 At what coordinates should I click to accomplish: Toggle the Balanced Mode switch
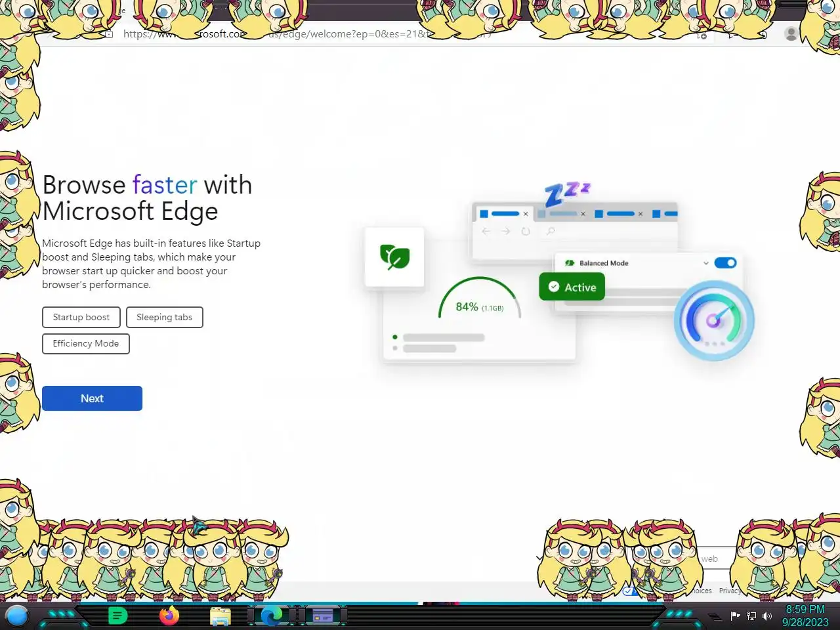click(725, 262)
